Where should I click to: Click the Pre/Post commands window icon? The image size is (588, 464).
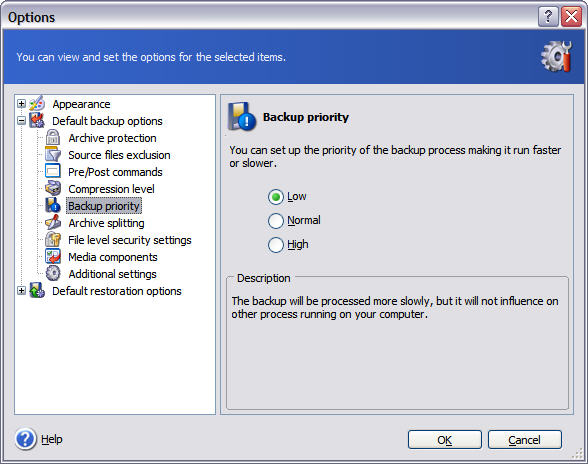coord(53,171)
